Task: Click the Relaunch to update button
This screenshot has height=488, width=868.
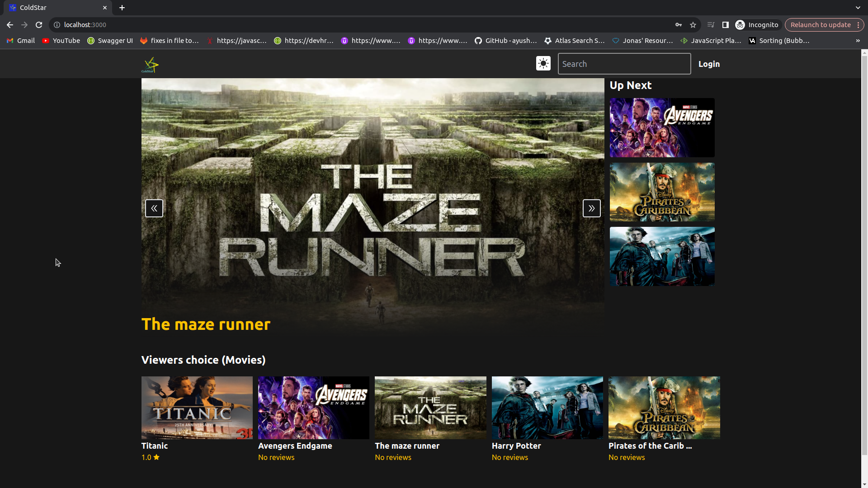Action: [821, 25]
